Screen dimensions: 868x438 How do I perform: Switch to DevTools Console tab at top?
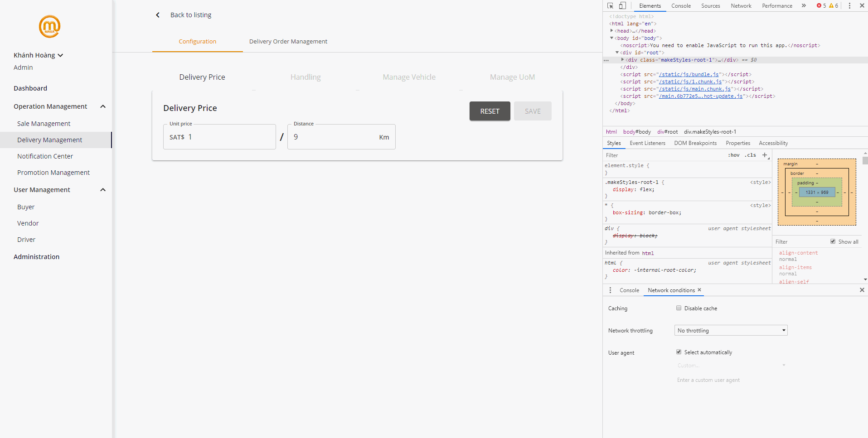[681, 6]
